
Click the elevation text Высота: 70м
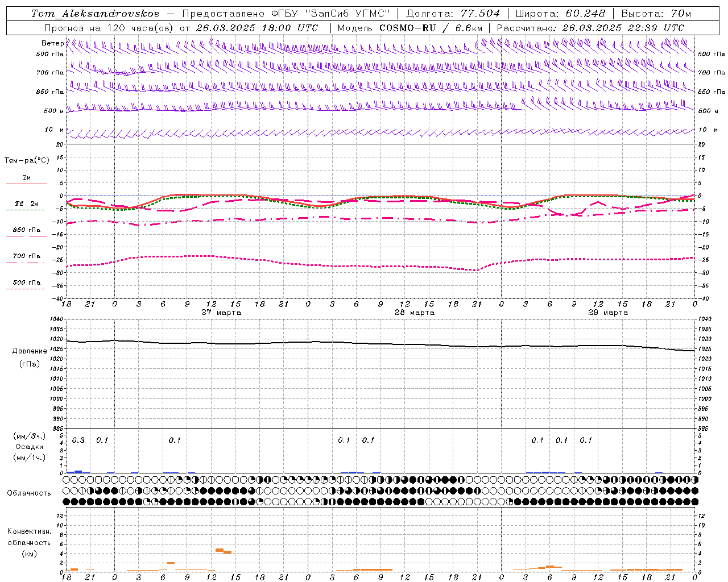pyautogui.click(x=656, y=13)
